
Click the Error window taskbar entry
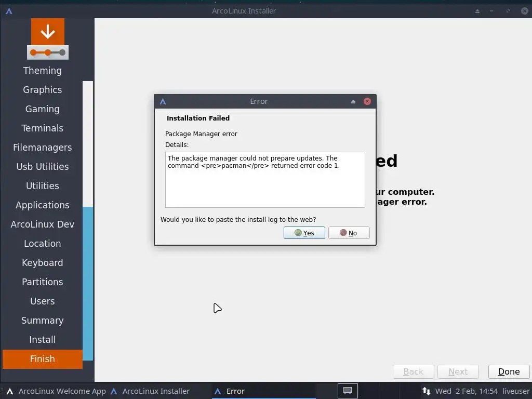(264, 391)
